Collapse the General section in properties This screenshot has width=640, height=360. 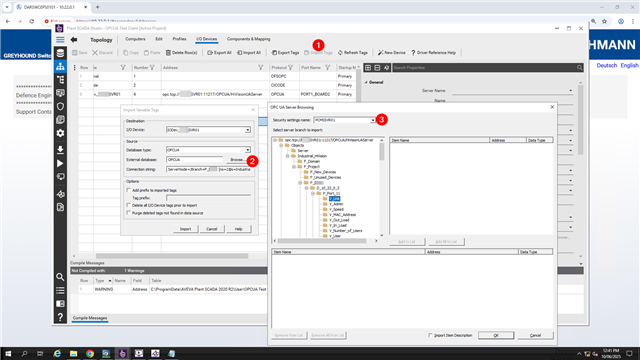coord(366,82)
